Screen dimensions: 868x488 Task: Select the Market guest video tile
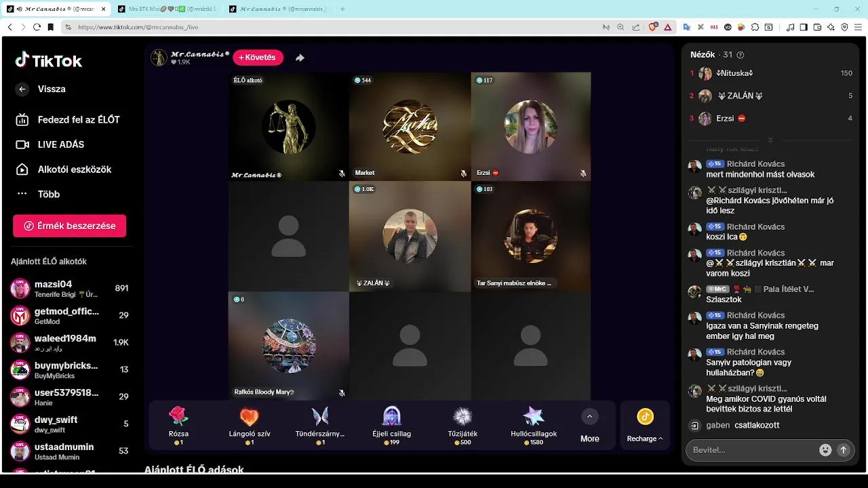tap(410, 126)
